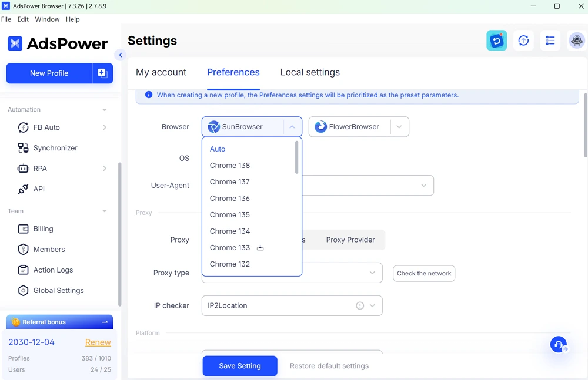Switch to the My account tab
This screenshot has height=380, width=588.
161,72
